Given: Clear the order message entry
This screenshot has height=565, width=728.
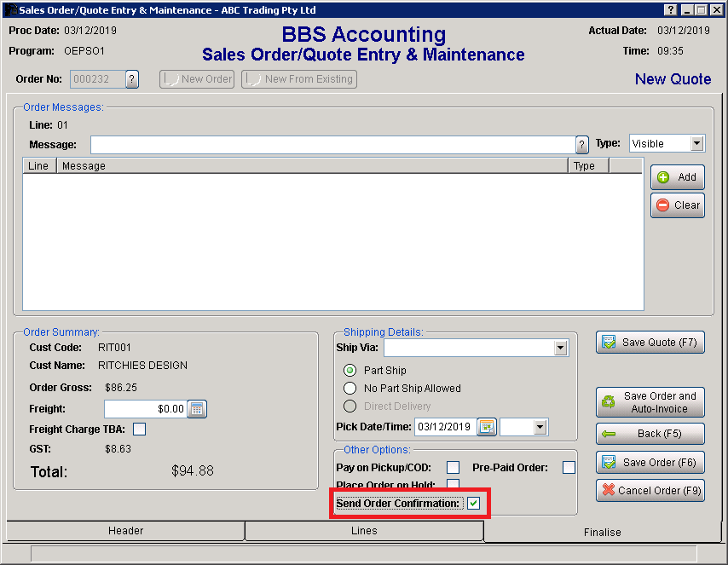Looking at the screenshot, I should tap(677, 205).
